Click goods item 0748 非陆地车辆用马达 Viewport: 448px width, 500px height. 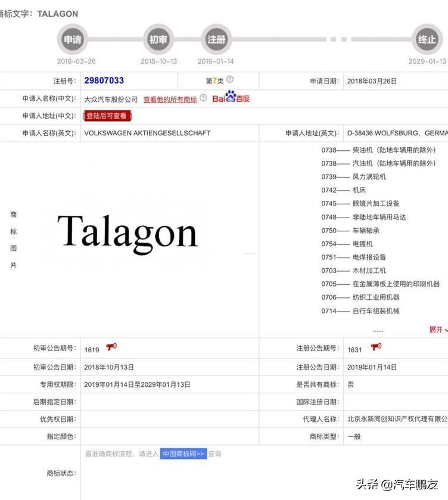[363, 217]
